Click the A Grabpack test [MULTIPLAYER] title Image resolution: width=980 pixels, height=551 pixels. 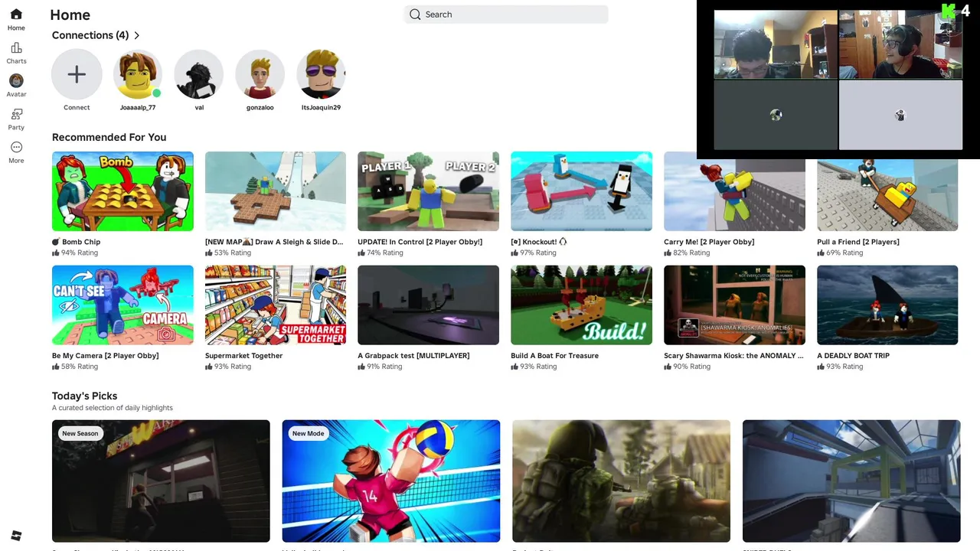coord(413,356)
